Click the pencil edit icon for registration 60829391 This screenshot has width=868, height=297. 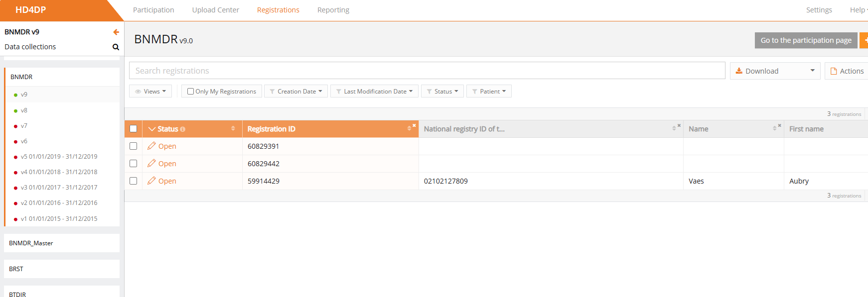(151, 146)
